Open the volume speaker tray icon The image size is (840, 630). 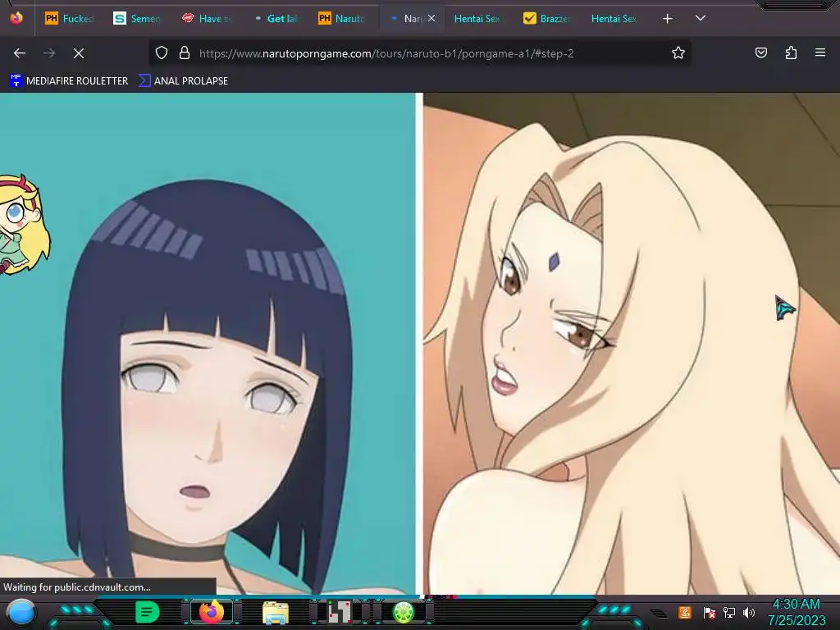[749, 612]
